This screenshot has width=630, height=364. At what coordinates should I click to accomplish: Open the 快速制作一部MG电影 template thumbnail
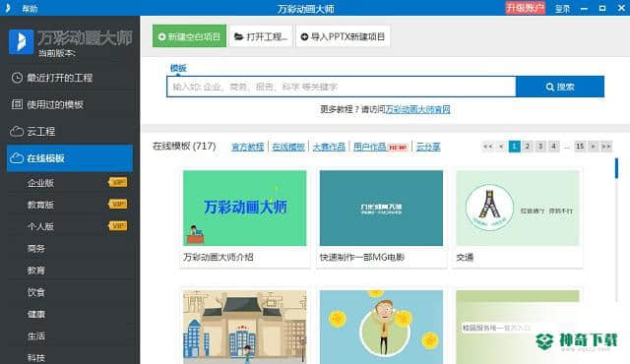381,208
